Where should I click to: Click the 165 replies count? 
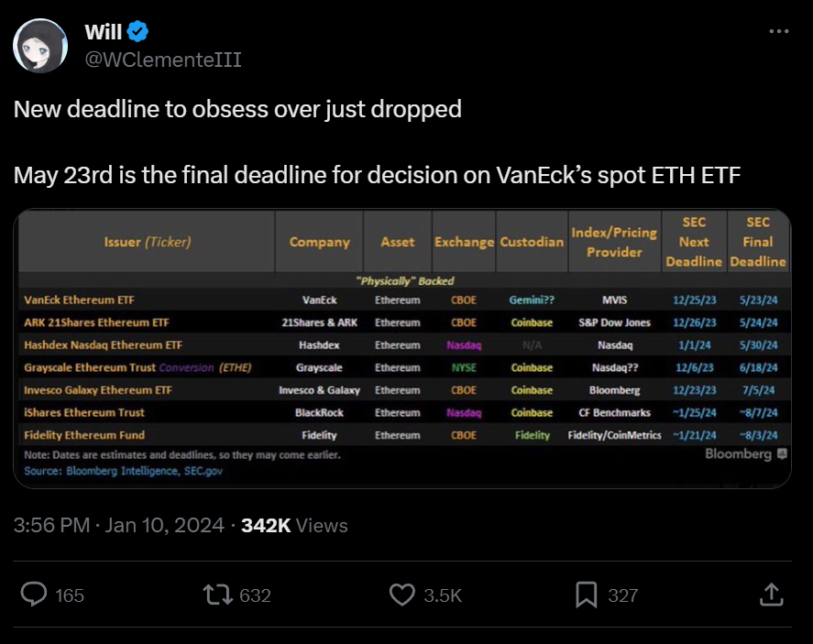70,595
